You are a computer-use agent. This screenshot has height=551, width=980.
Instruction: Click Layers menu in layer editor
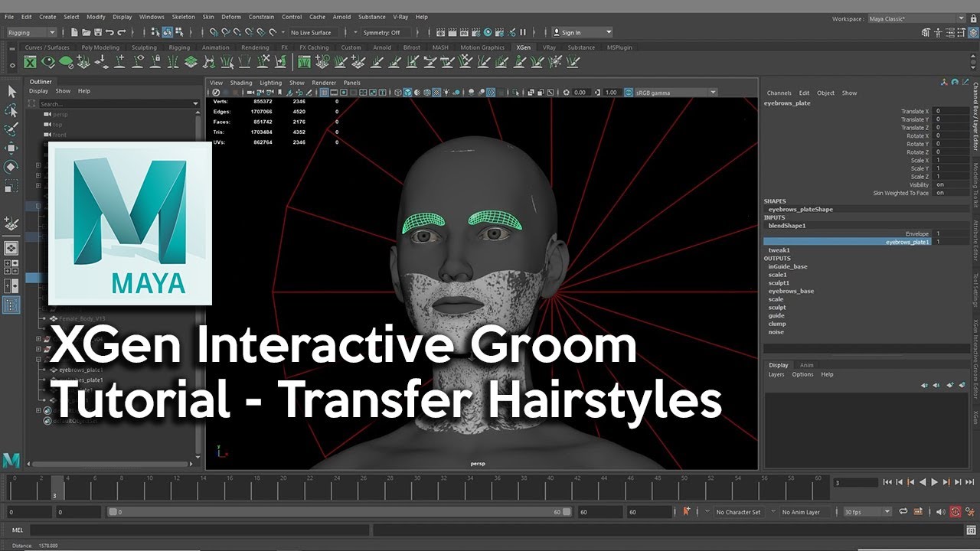tap(776, 374)
